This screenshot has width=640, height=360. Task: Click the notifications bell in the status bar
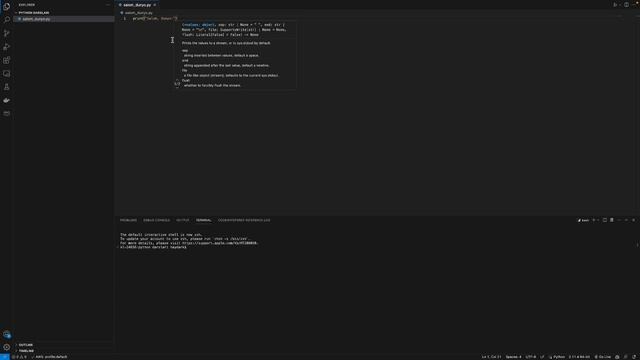coord(634,357)
